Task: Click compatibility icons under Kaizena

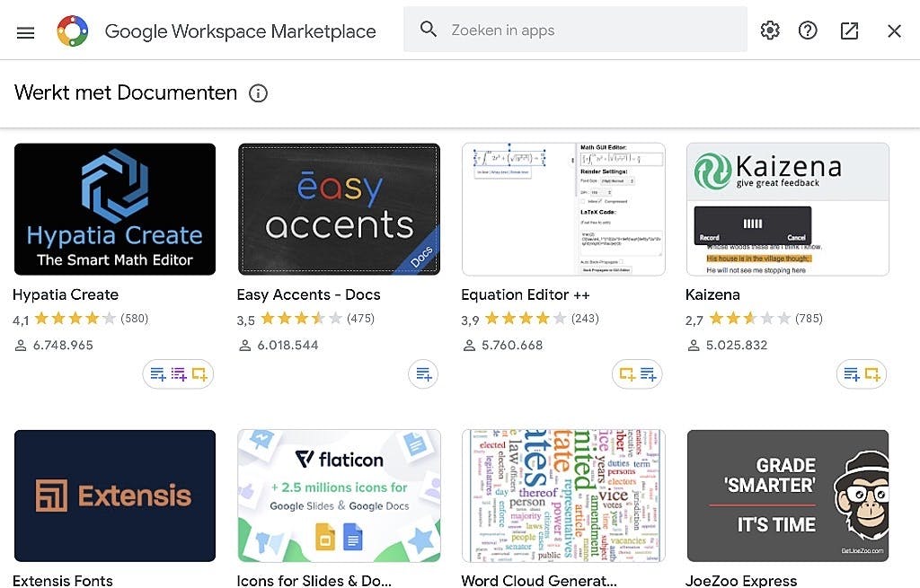Action: (x=862, y=374)
